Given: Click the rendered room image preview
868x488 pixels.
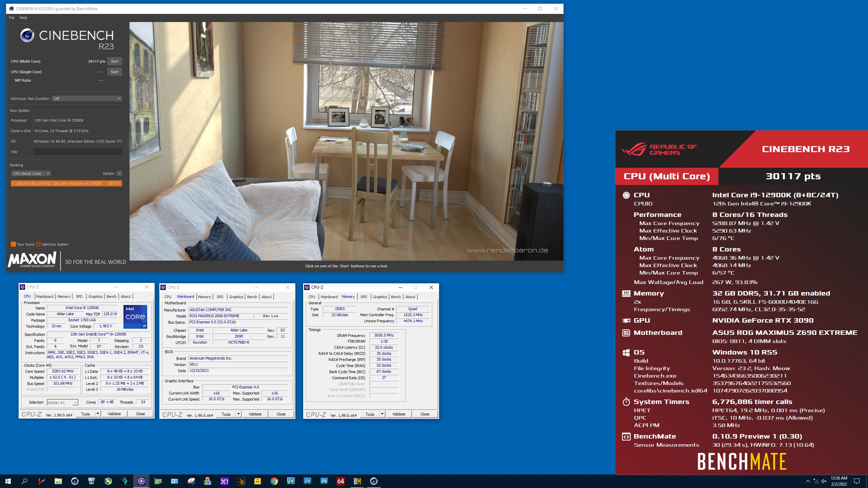Looking at the screenshot, I should (346, 141).
